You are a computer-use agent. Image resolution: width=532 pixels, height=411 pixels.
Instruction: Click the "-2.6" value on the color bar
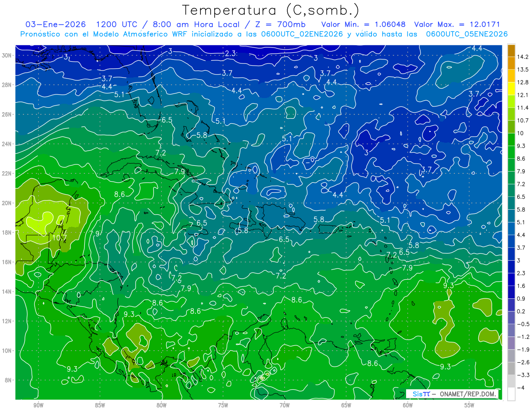coord(523,362)
